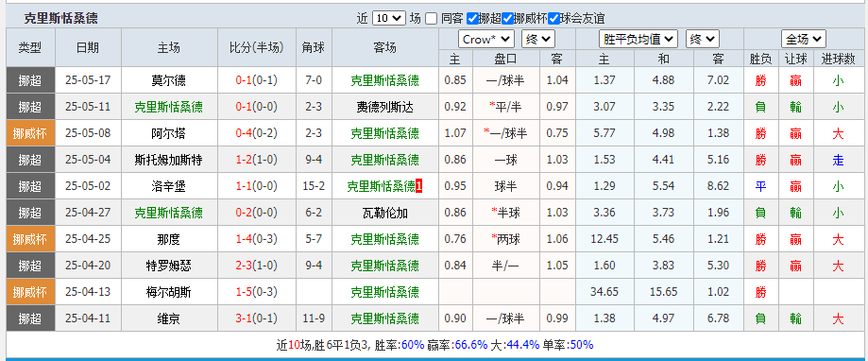Click handicap *平/半 in 费德列斯达 row
Screen dimensions: 868x361
click(x=505, y=107)
